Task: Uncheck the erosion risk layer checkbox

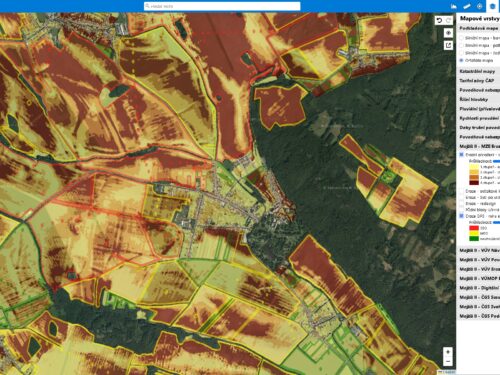Action: pyautogui.click(x=462, y=155)
